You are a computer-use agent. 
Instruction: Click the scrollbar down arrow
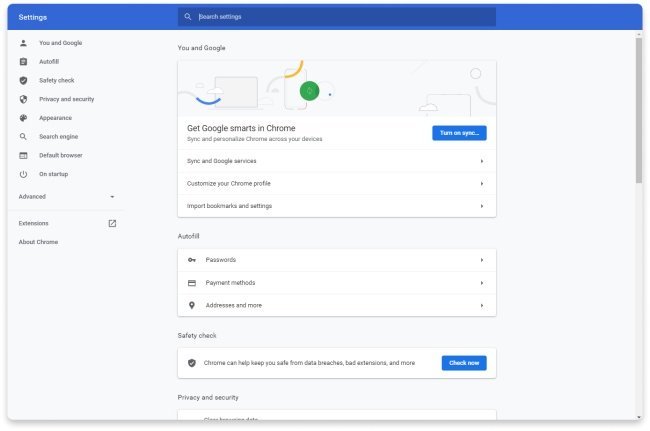[639, 417]
